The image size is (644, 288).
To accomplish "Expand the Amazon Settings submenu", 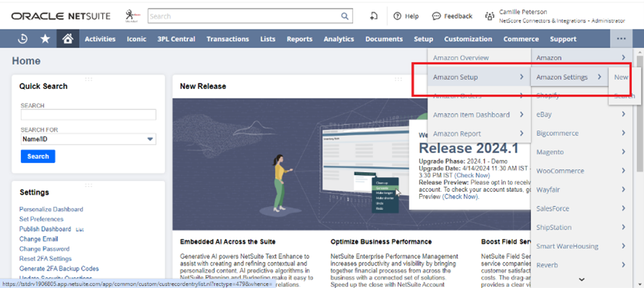I will tap(569, 77).
